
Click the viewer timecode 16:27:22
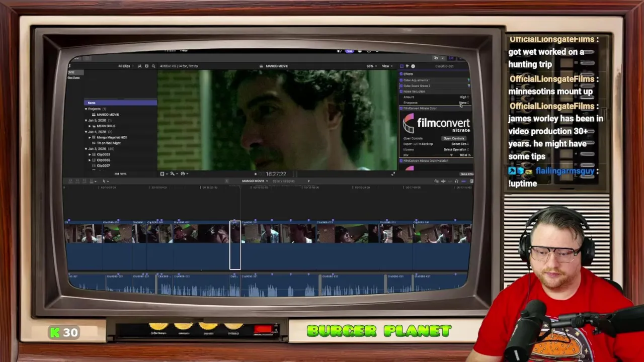click(276, 174)
